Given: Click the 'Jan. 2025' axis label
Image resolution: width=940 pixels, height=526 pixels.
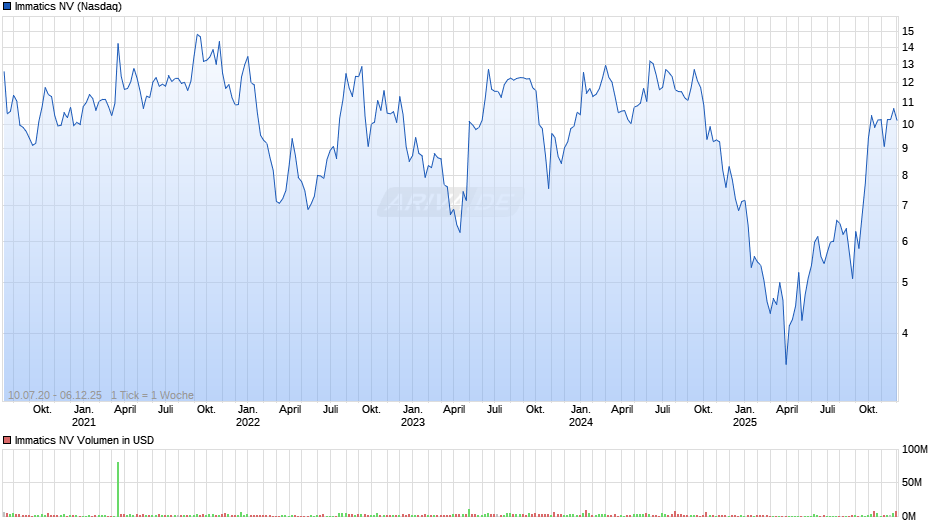Looking at the screenshot, I should point(745,416).
